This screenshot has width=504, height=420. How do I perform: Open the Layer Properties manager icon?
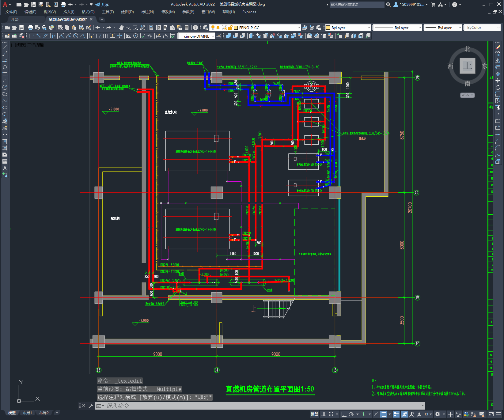click(x=206, y=28)
